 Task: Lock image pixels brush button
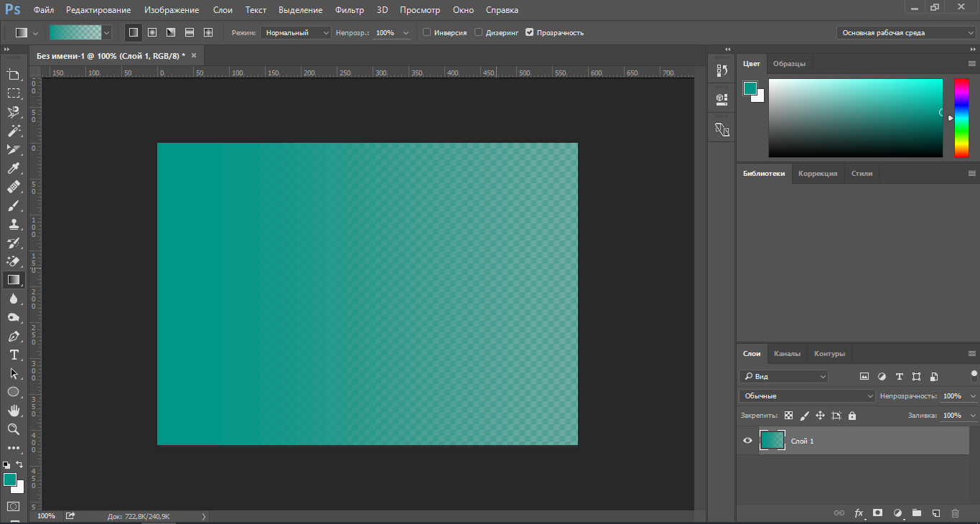[x=805, y=416]
